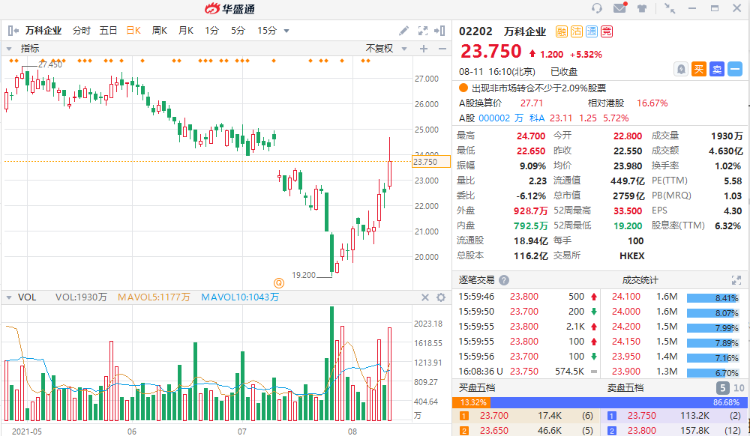
Task: Open the skin theme shirt icon
Action: click(x=642, y=8)
